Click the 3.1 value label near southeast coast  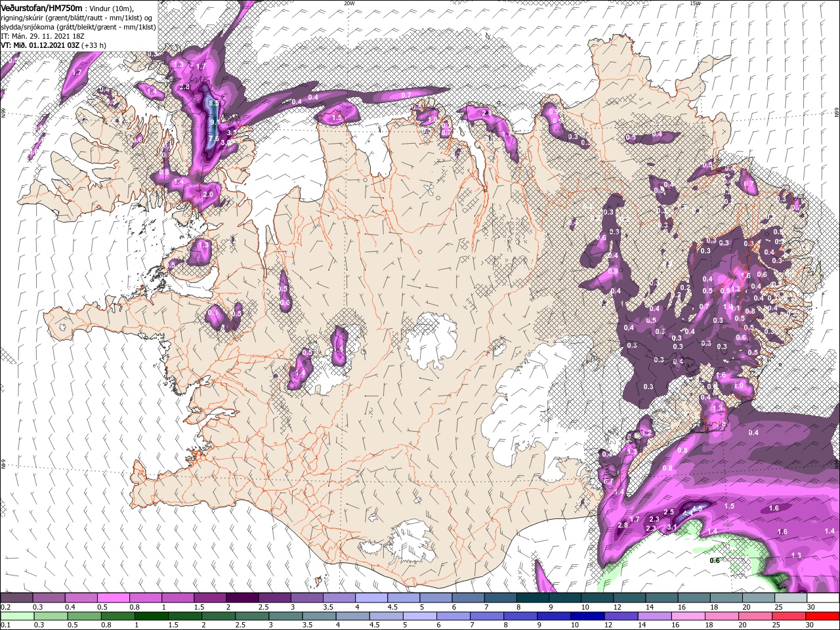pos(672,527)
